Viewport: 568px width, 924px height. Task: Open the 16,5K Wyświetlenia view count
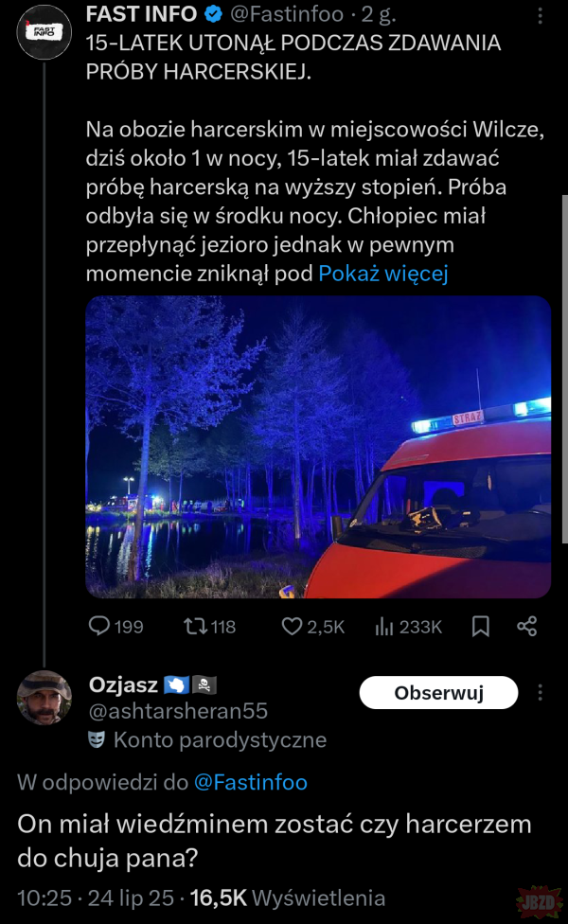click(x=286, y=897)
